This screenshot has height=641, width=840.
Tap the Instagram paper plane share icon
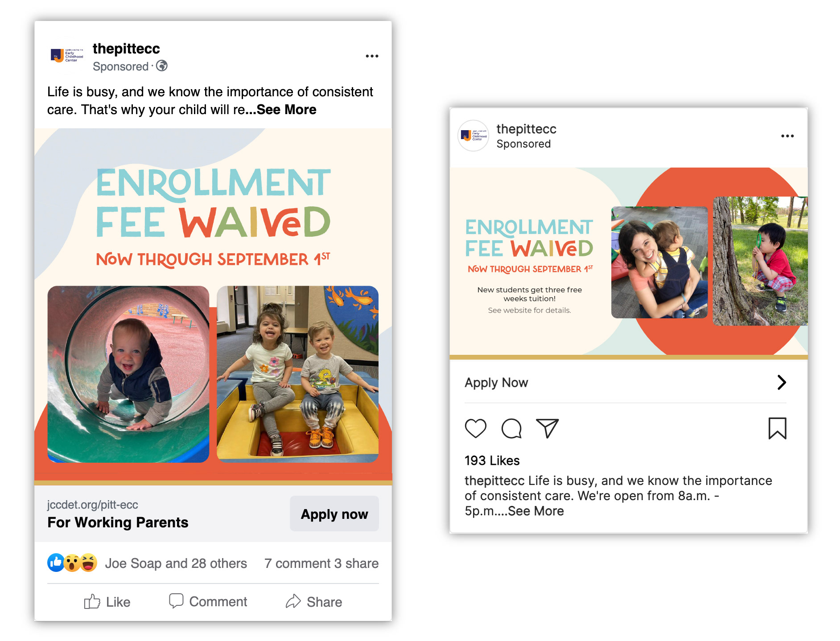click(x=547, y=428)
